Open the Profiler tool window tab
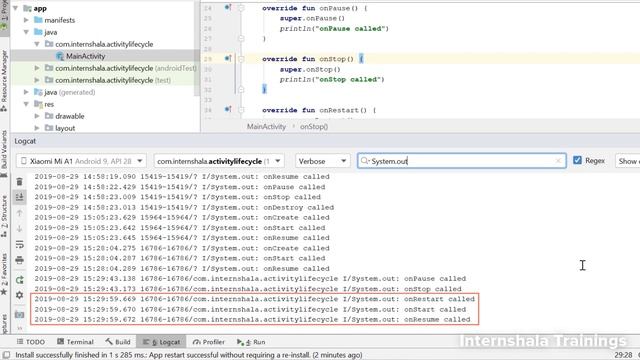This screenshot has height=360, width=640. 209,342
